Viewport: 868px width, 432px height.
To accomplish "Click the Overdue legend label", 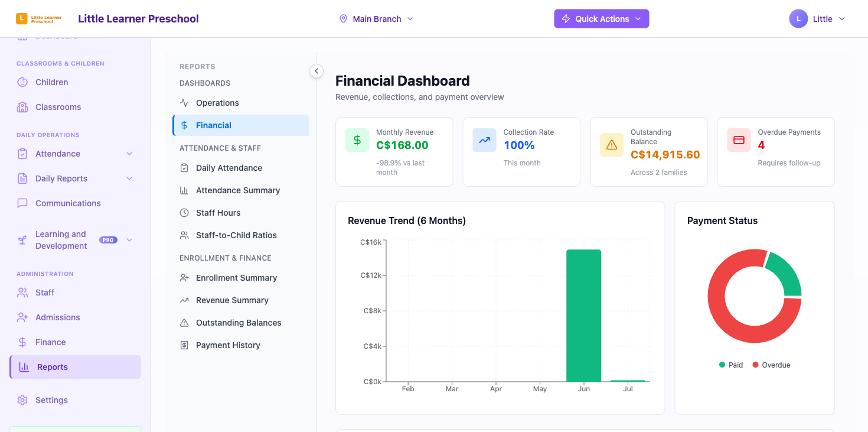I will (776, 365).
